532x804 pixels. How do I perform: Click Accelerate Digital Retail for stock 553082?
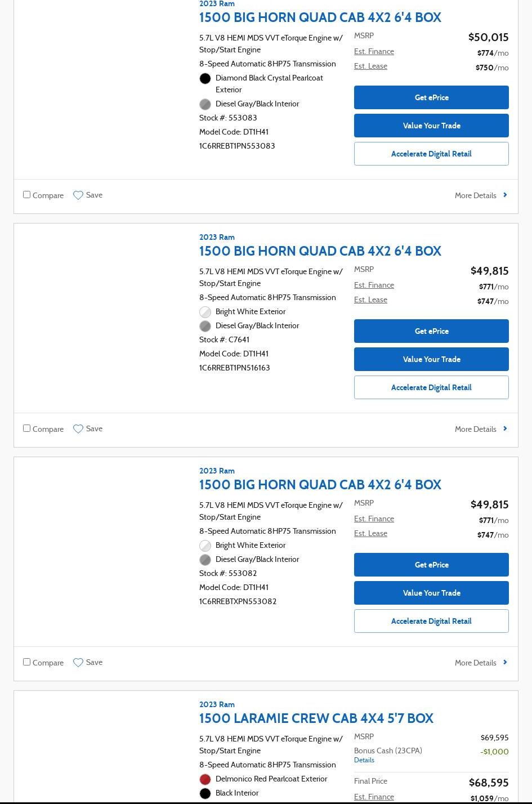coord(431,621)
